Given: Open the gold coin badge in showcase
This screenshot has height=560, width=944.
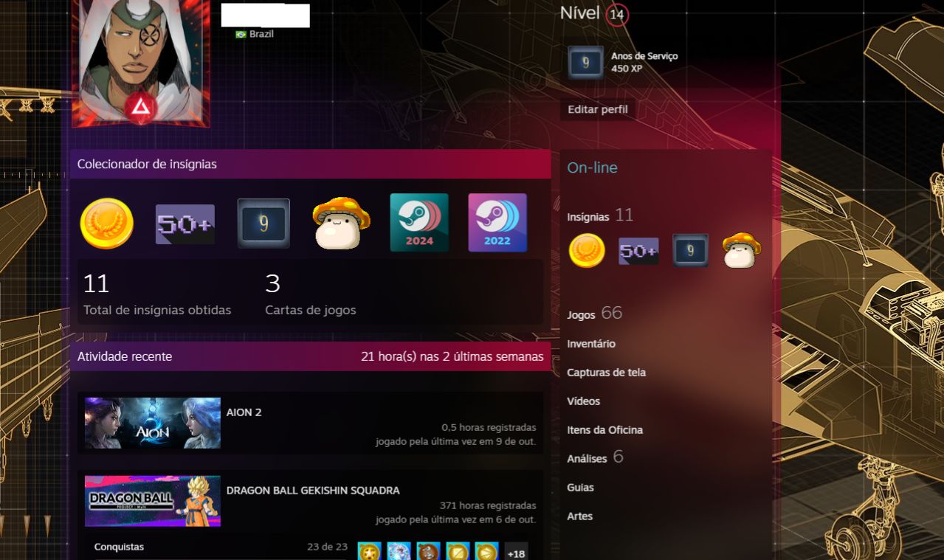Looking at the screenshot, I should (x=107, y=223).
